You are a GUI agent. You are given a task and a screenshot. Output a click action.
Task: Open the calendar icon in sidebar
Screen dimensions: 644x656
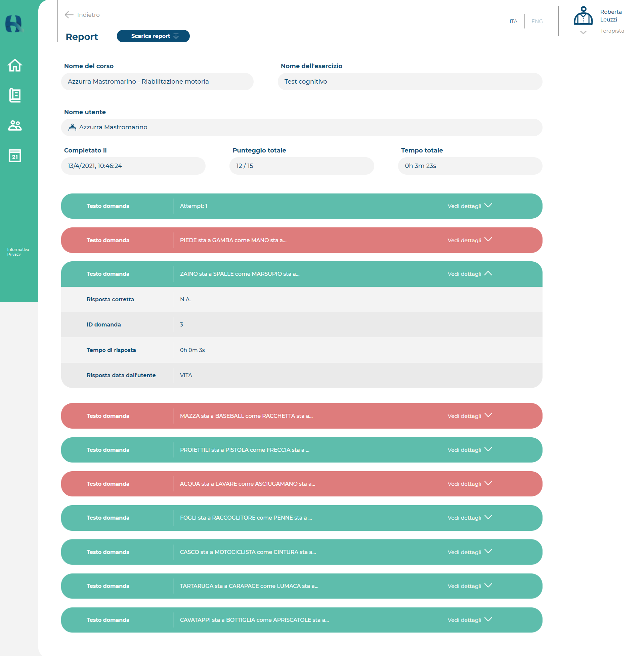click(x=15, y=156)
